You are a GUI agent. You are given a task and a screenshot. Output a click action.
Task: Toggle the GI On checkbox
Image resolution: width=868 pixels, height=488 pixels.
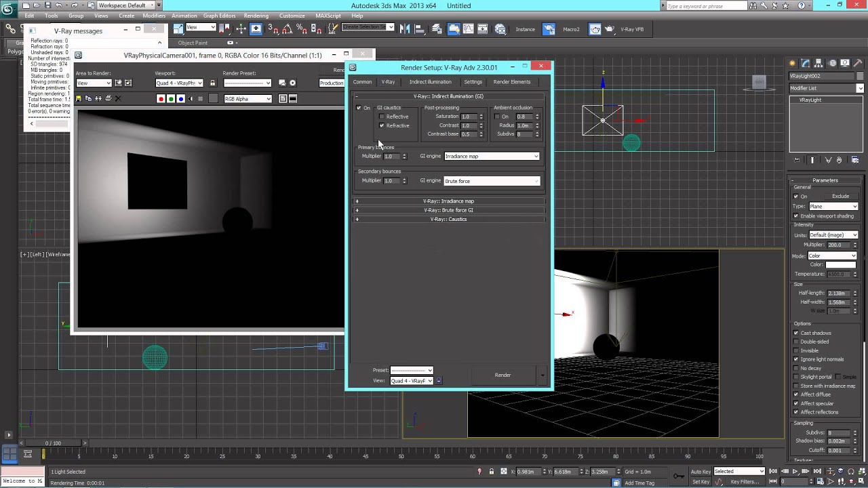[x=359, y=108]
